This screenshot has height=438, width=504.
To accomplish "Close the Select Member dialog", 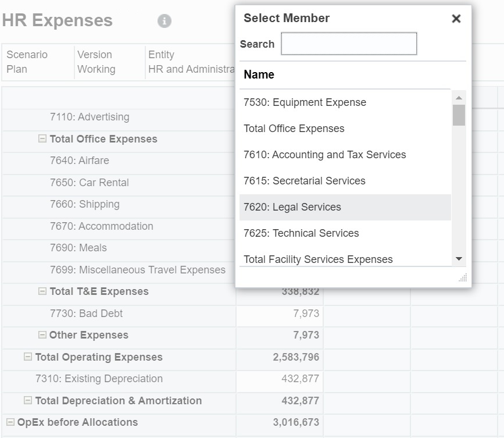I will pyautogui.click(x=456, y=18).
